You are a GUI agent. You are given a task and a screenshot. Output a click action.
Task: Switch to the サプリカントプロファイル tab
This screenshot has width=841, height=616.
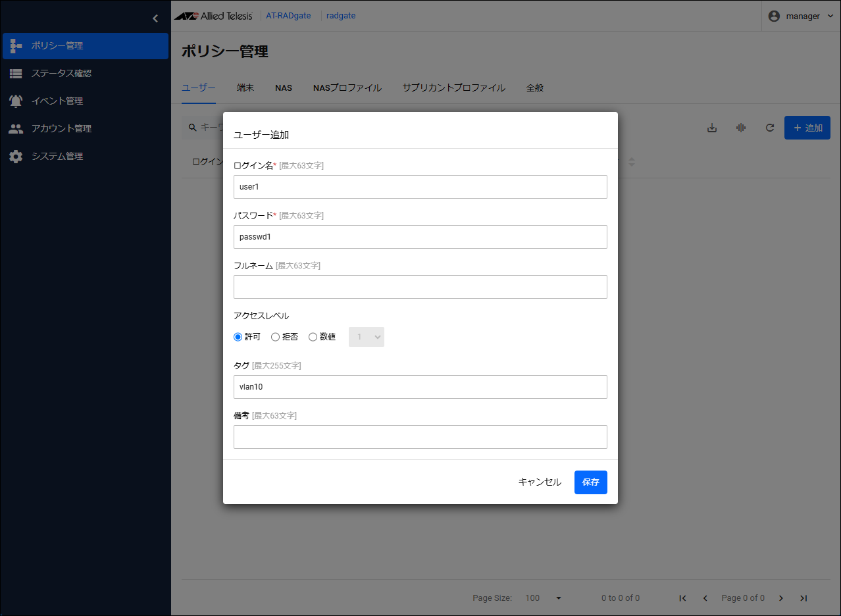[x=454, y=88]
